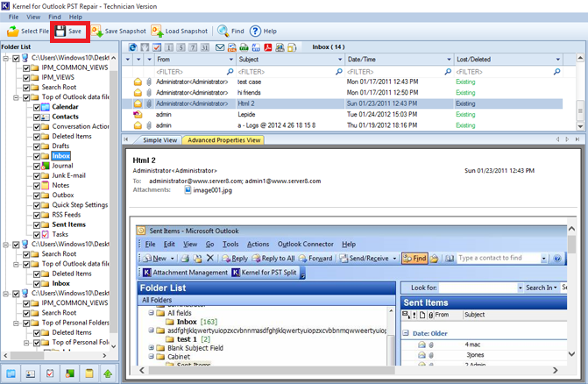Select the Tasks folder in the Folder List

[60, 234]
